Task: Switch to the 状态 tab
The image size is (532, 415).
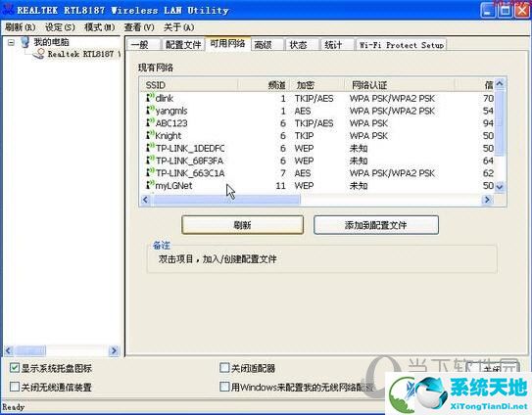Action: click(x=302, y=45)
